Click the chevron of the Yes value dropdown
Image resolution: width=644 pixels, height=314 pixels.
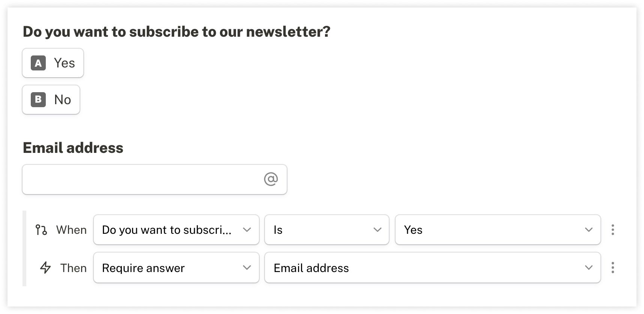(x=589, y=230)
